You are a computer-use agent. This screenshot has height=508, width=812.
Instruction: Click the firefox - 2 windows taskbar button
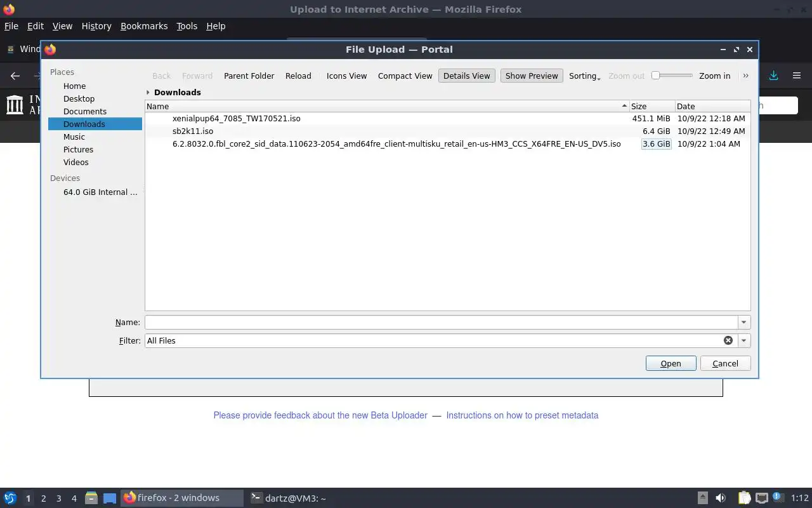(182, 498)
